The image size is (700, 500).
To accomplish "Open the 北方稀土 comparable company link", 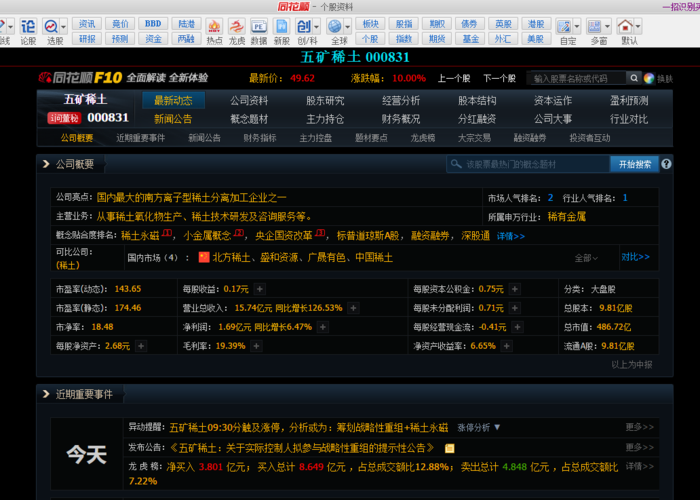I will click(235, 258).
